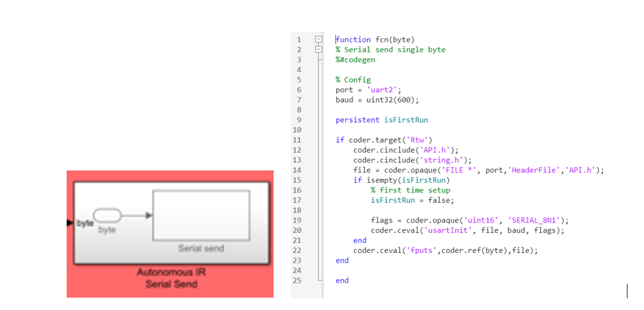Click the persistent keyword on line 9
Screen dimensions: 644x310
pyautogui.click(x=357, y=120)
